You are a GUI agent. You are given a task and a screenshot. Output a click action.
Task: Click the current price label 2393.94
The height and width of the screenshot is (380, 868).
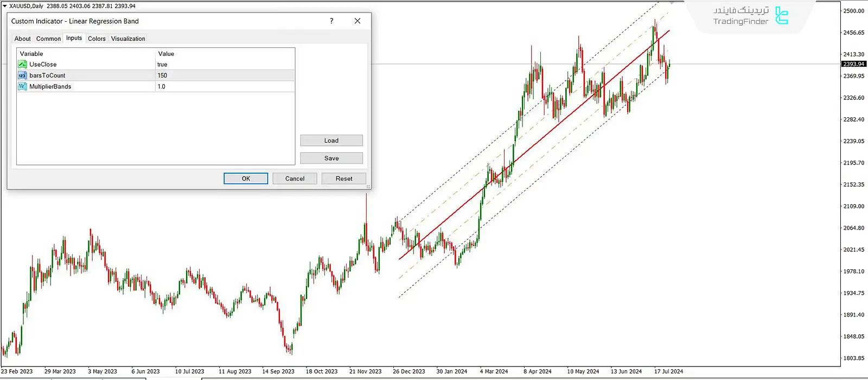coord(853,64)
